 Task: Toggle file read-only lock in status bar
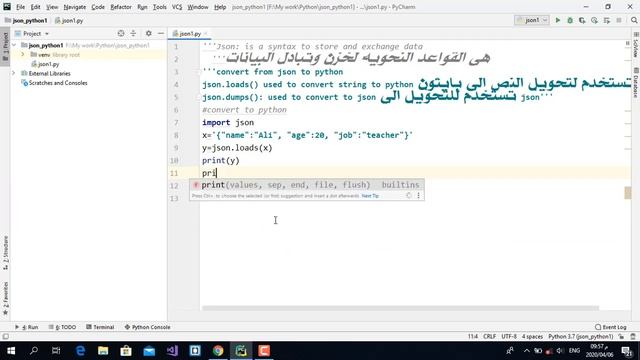(x=621, y=337)
